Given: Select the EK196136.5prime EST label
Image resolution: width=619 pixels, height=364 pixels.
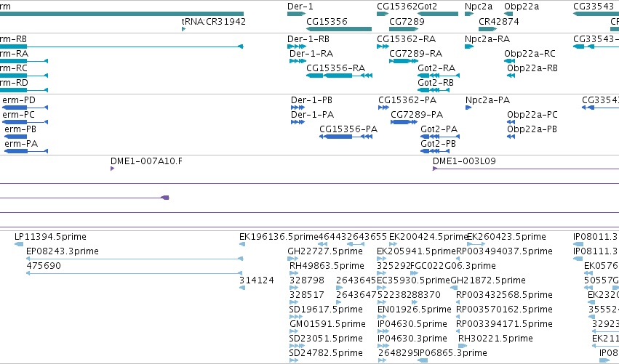Looking at the screenshot, I should (x=279, y=237).
